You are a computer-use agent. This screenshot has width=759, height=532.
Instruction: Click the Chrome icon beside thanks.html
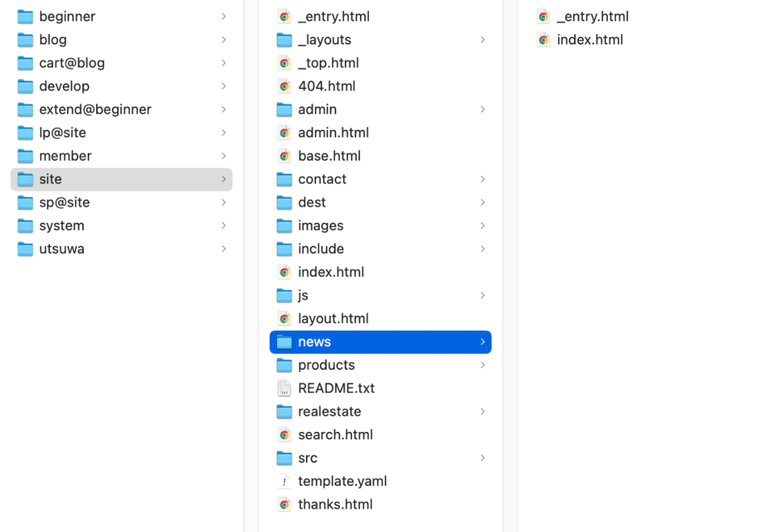pos(284,505)
